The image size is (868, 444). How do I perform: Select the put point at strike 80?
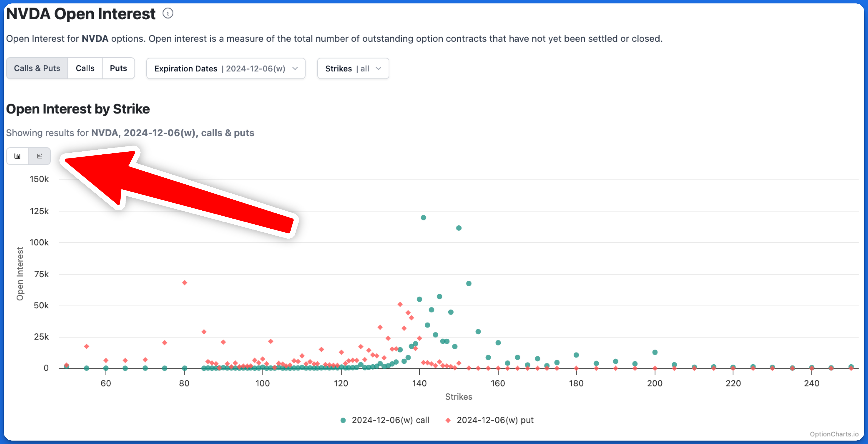[x=185, y=283]
